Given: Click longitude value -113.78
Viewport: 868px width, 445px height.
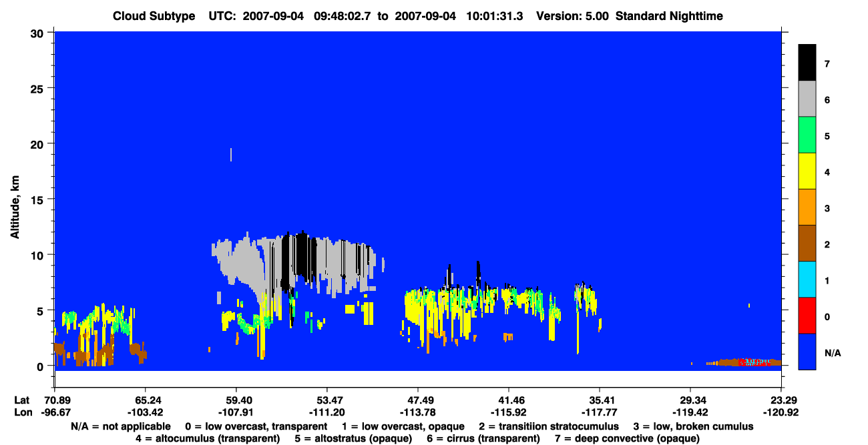Looking at the screenshot, I should (x=417, y=412).
